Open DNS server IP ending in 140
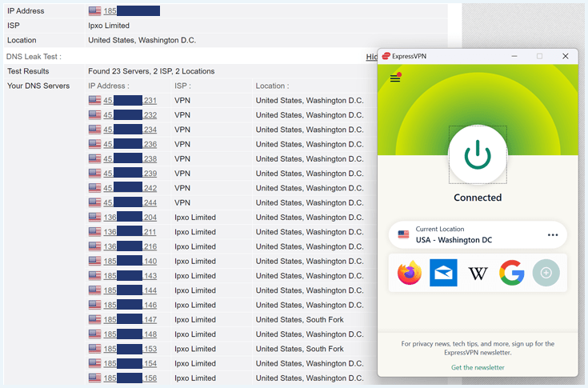Screen dimensions: 588x388 point(130,262)
